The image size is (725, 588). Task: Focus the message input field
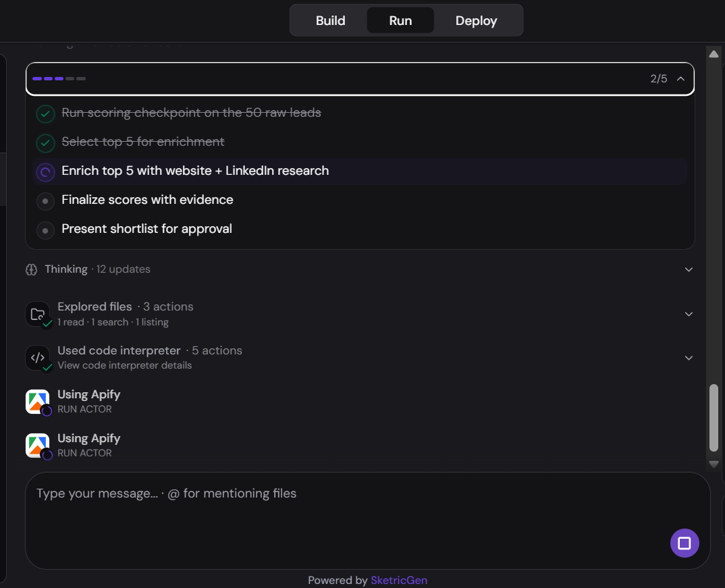click(x=368, y=520)
